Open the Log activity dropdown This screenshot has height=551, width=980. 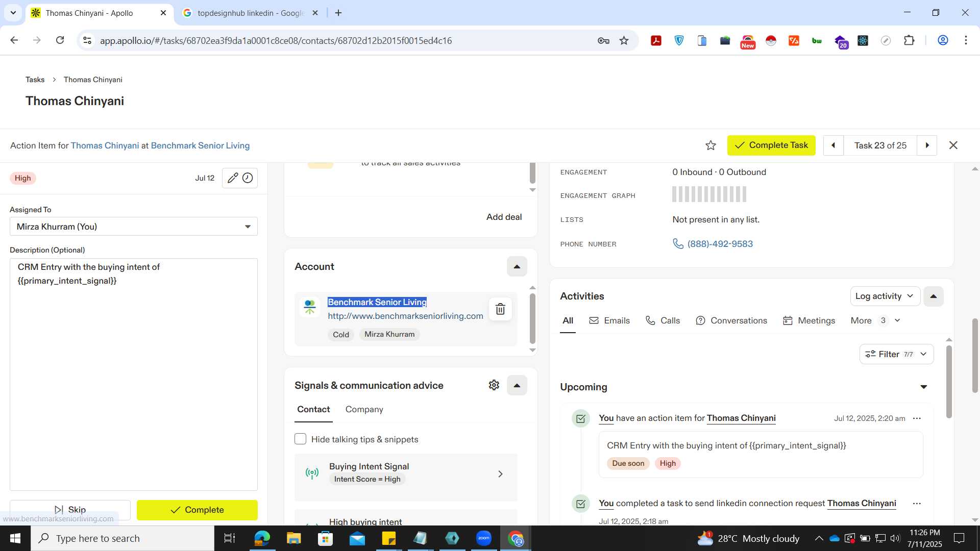pyautogui.click(x=885, y=296)
